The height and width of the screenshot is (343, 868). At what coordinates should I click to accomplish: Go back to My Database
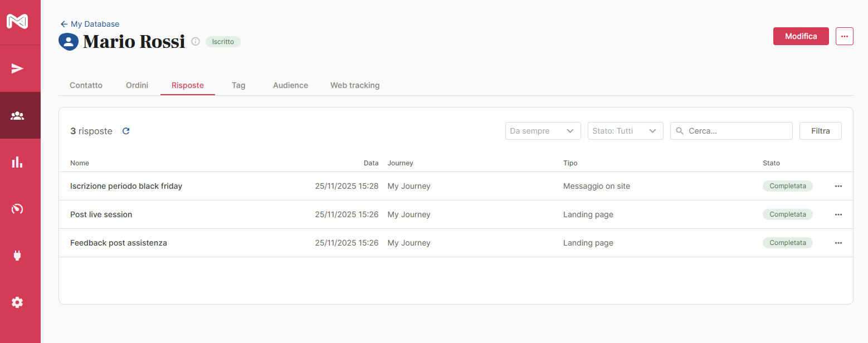click(x=90, y=24)
